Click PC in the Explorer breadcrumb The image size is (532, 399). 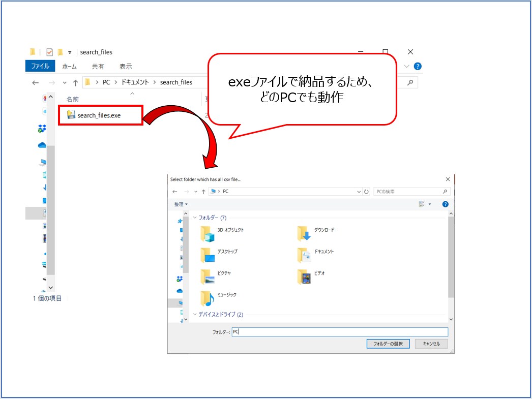click(x=106, y=82)
